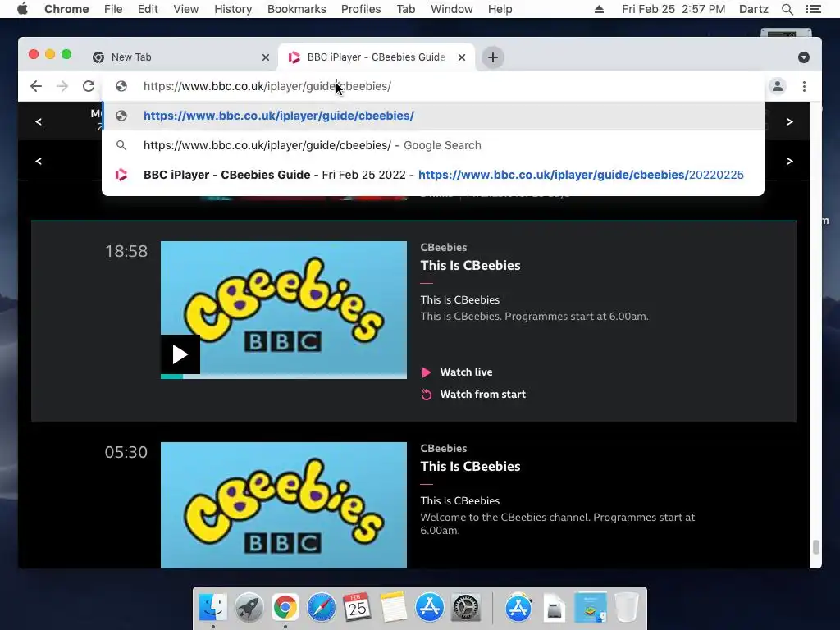Open the Trash in the Dock

626,607
